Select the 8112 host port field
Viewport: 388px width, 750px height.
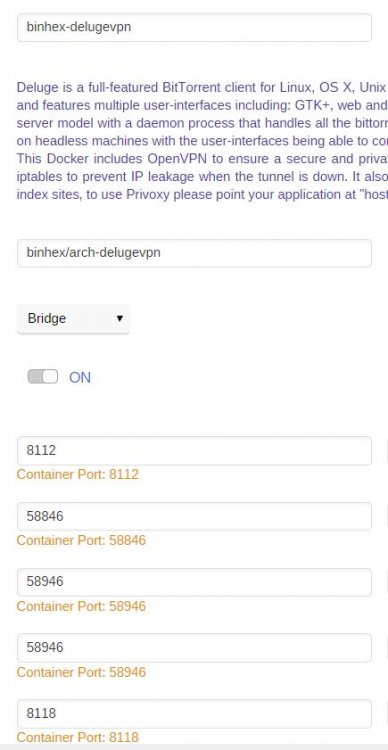[x=194, y=451]
